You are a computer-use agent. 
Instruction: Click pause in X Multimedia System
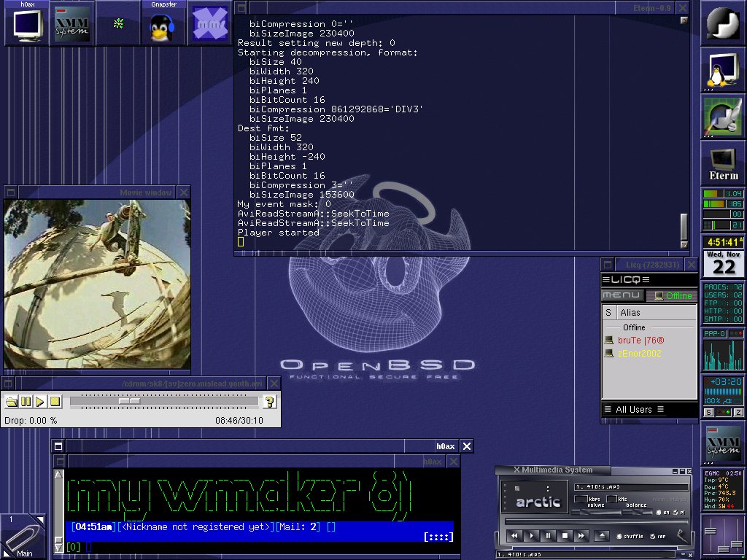[x=548, y=536]
